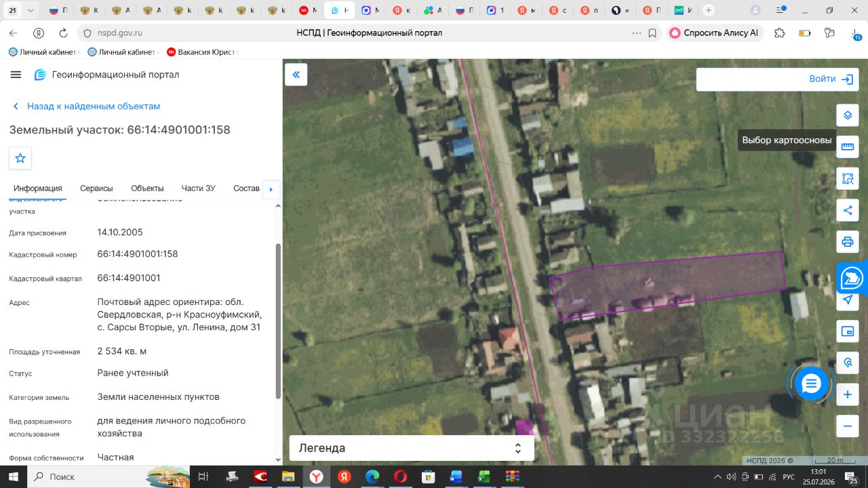The image size is (868, 488).
Task: Click the blue map widget tab on the right edge
Action: click(x=852, y=279)
